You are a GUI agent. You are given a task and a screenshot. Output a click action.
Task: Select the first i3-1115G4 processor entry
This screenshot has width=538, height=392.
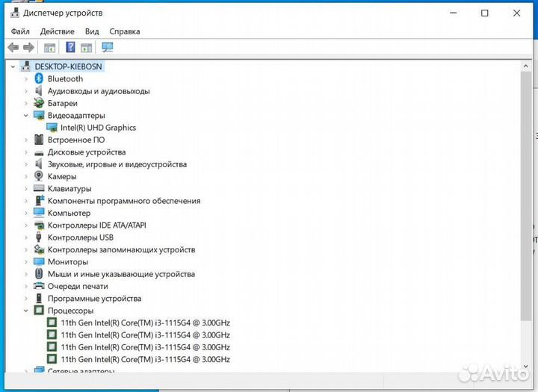tap(145, 323)
